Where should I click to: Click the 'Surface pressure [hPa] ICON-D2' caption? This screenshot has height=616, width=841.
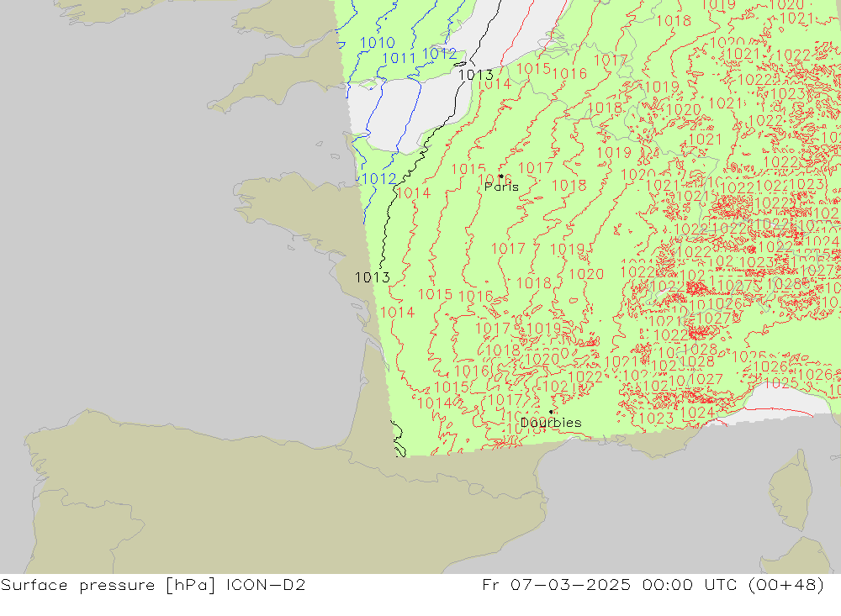(x=153, y=584)
